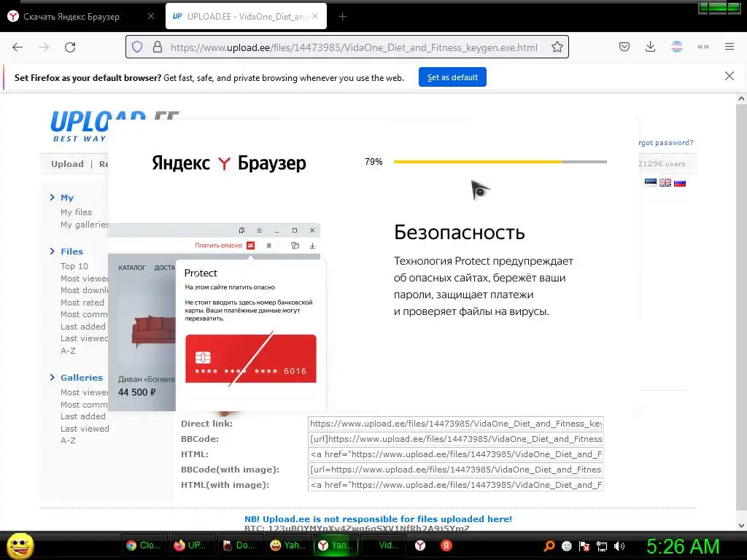Viewport: 747px width, 560px height.
Task: Open the Vid... taskbar item
Action: coord(384,545)
